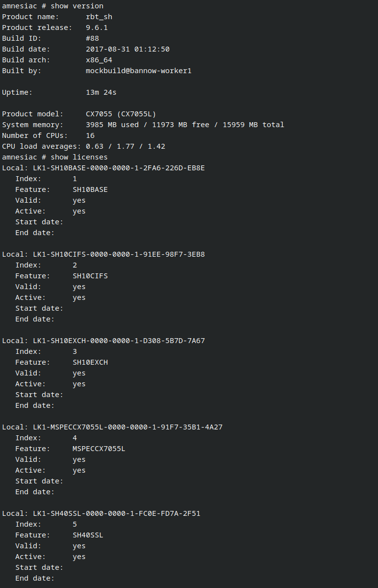The width and height of the screenshot is (378, 588).
Task: Click the build date 2017-08-31 timestamp
Action: [x=127, y=49]
